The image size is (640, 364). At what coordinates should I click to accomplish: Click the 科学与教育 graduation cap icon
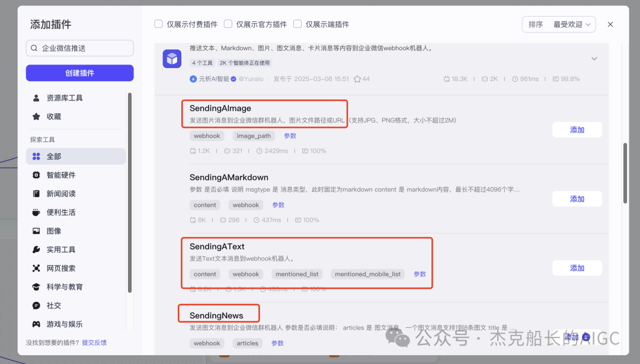pyautogui.click(x=36, y=286)
